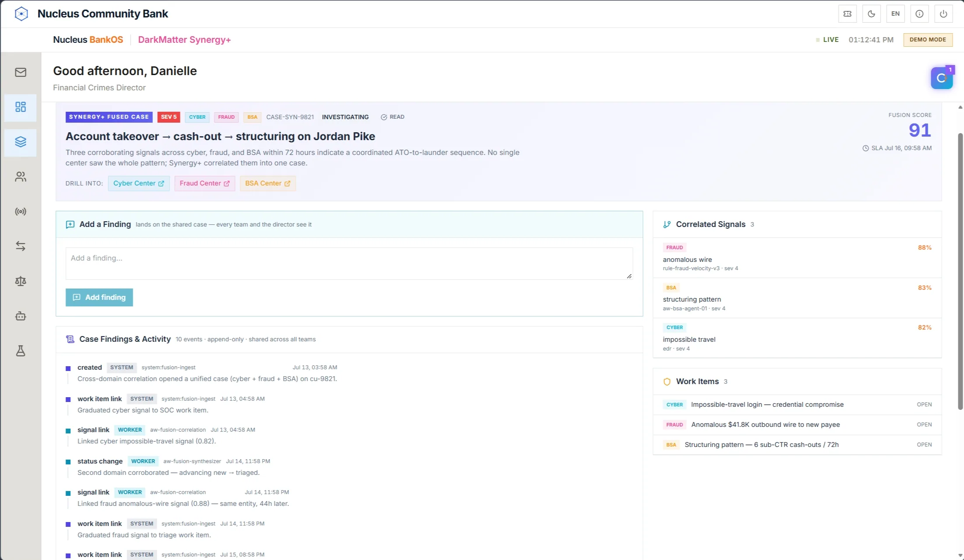The image size is (964, 560).
Task: Open the info circle icon
Action: pyautogui.click(x=919, y=14)
